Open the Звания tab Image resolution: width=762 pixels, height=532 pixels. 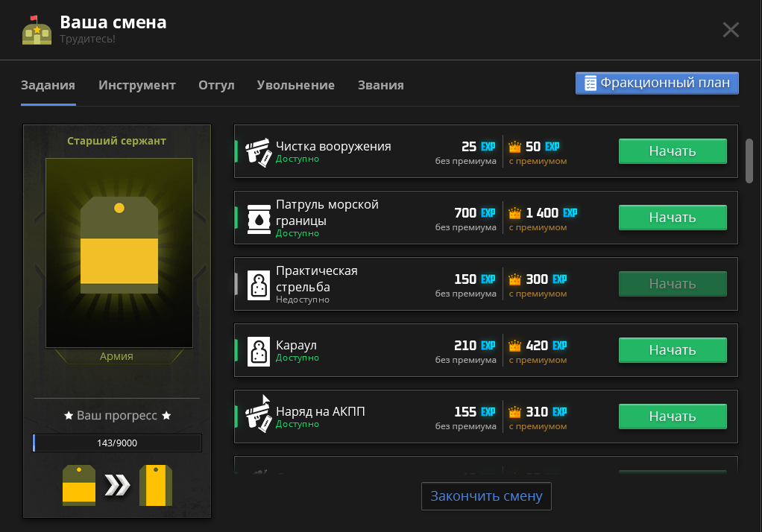pyautogui.click(x=381, y=86)
